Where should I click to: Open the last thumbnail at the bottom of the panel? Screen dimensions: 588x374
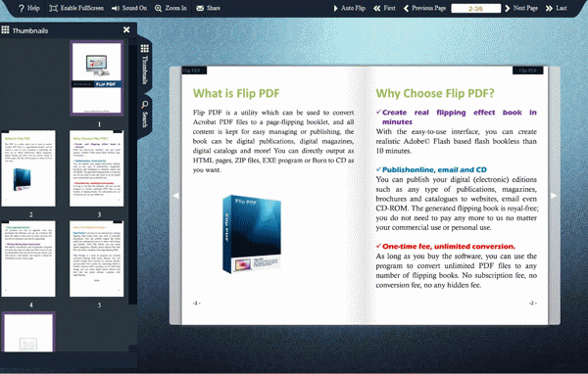click(28, 333)
